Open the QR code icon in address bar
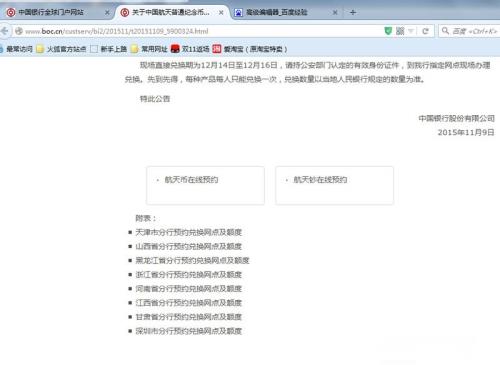 click(x=400, y=31)
